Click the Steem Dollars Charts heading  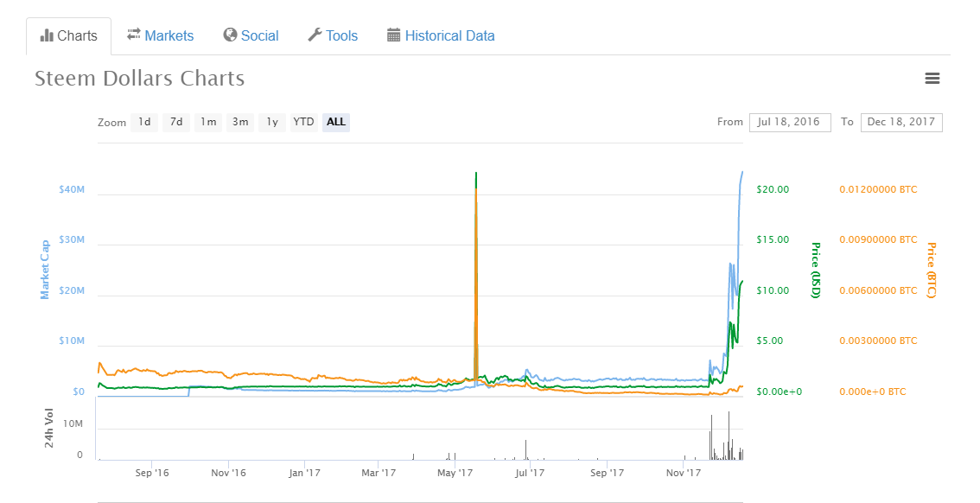pos(139,79)
